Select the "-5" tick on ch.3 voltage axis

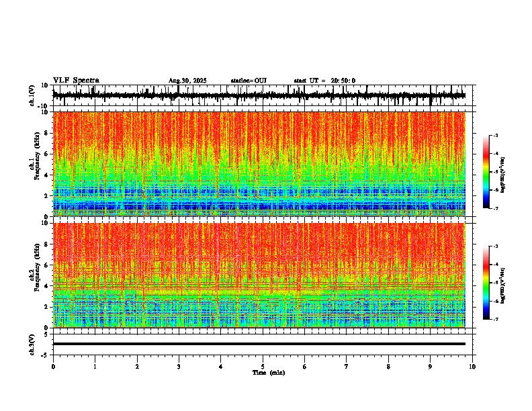click(46, 355)
